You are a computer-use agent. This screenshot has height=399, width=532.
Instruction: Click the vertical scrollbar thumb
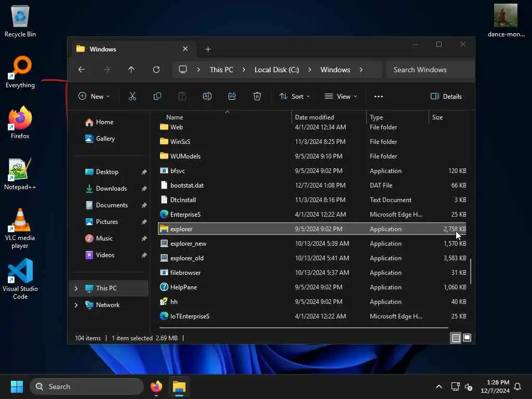point(471,271)
